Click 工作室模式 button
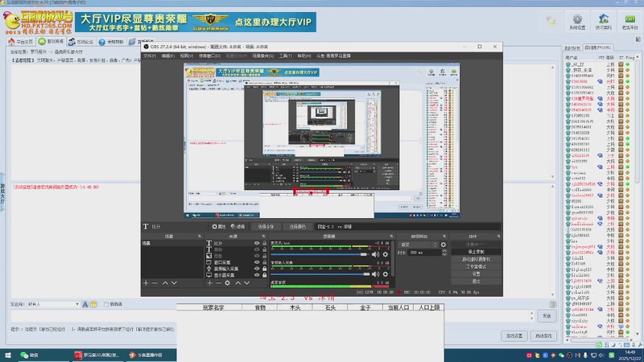The image size is (644, 362). click(x=476, y=266)
